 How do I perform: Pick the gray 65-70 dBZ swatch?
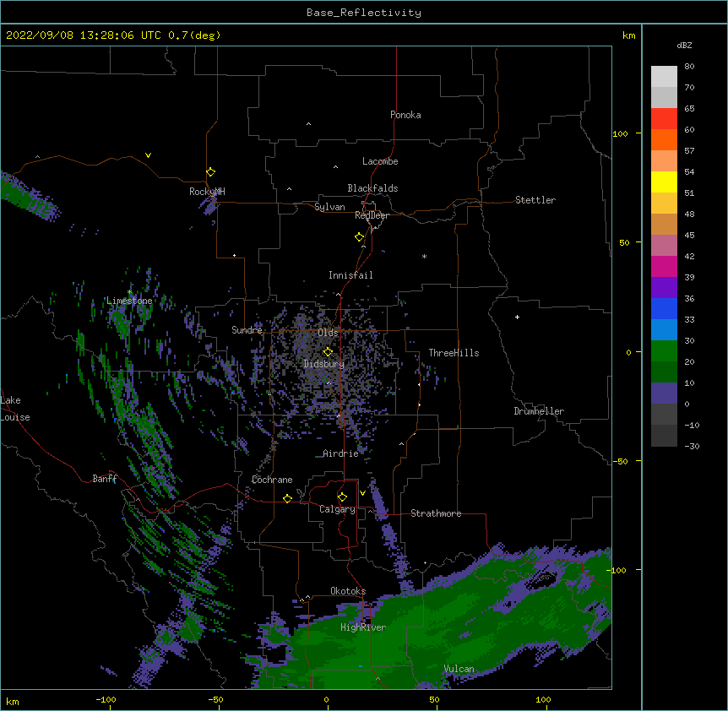pyautogui.click(x=664, y=97)
